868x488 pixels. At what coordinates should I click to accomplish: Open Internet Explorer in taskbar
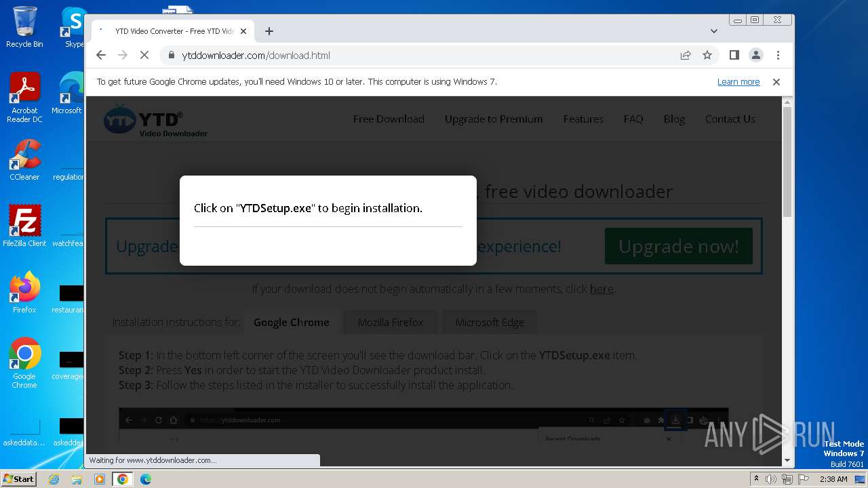pyautogui.click(x=54, y=479)
